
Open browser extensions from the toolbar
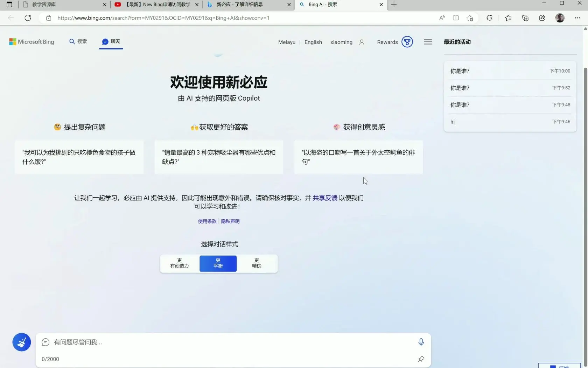(489, 18)
